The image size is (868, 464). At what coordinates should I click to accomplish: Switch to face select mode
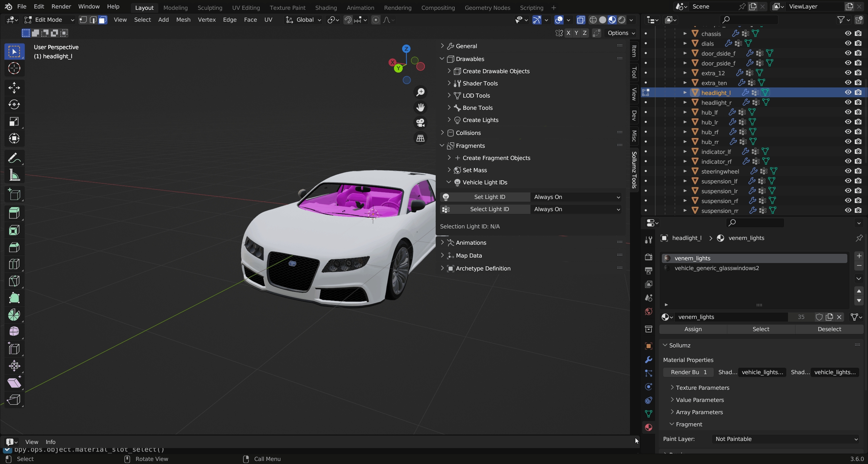(102, 20)
